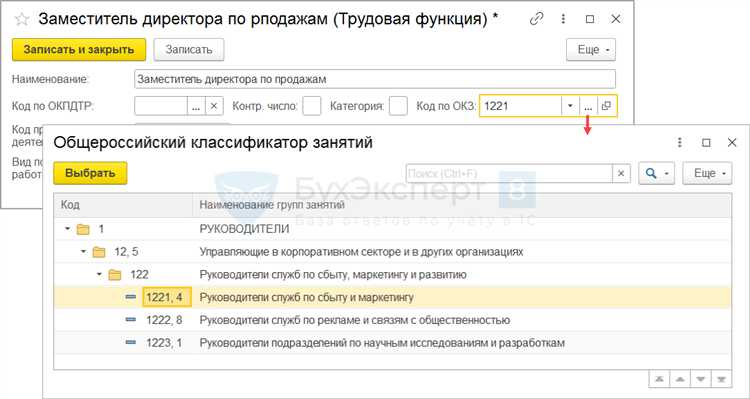Click Руководители служб по сбыту и маркетингу
750x399 pixels.
pyautogui.click(x=307, y=298)
